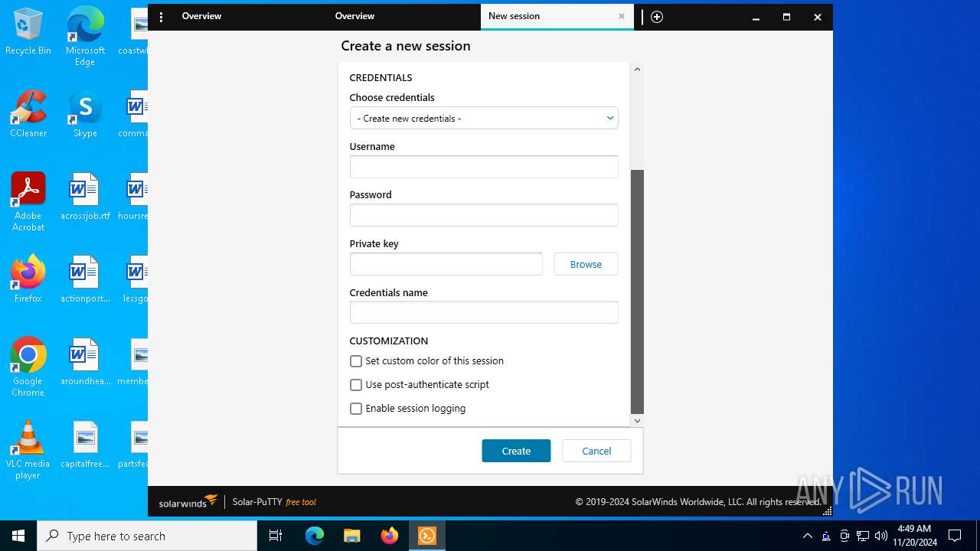The height and width of the screenshot is (551, 980).
Task: Launch Google Chrome from the desktop
Action: point(28,367)
